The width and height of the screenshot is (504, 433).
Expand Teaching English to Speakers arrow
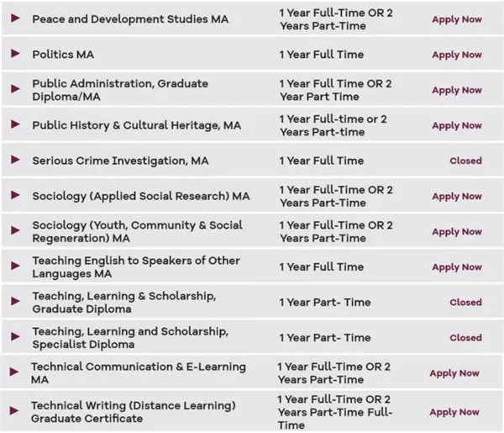(x=15, y=267)
